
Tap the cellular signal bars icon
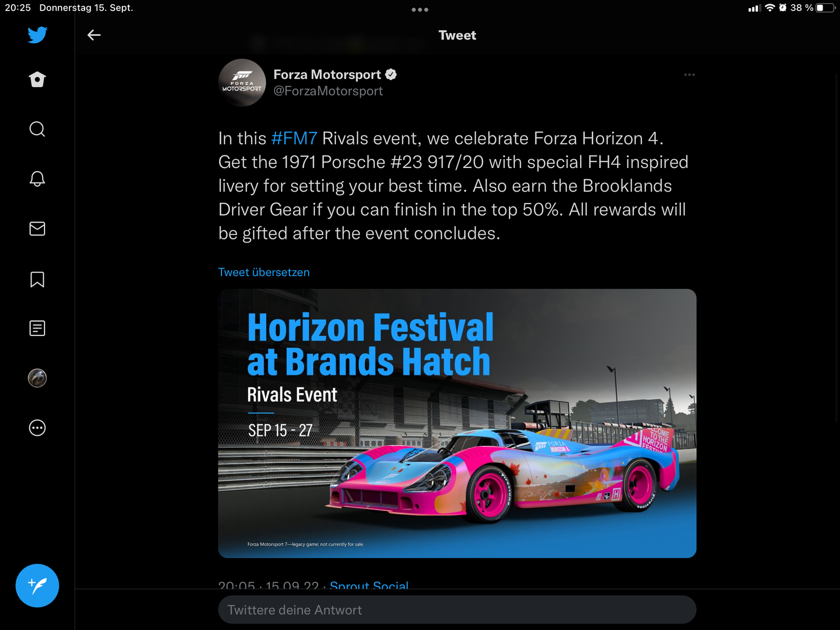point(754,8)
